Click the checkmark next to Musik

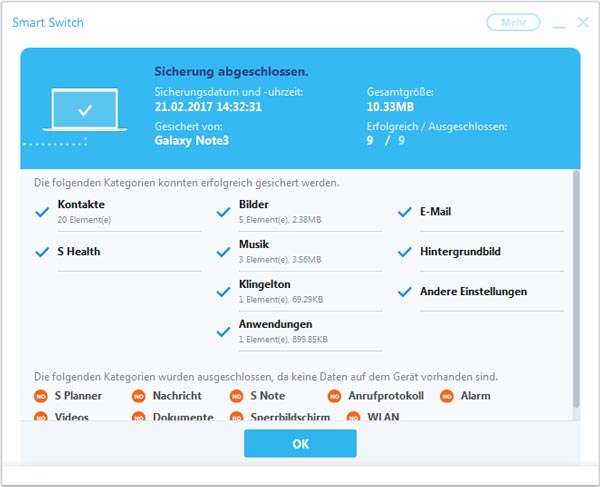pyautogui.click(x=224, y=252)
